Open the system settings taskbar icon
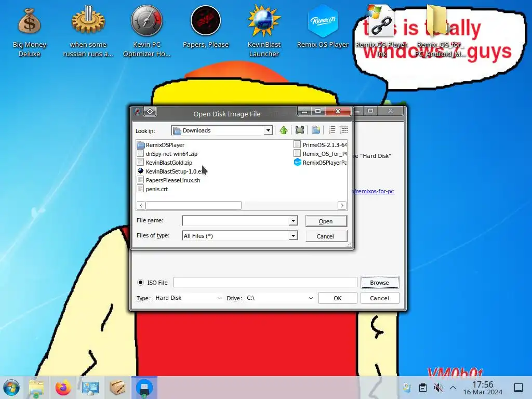 click(90, 388)
